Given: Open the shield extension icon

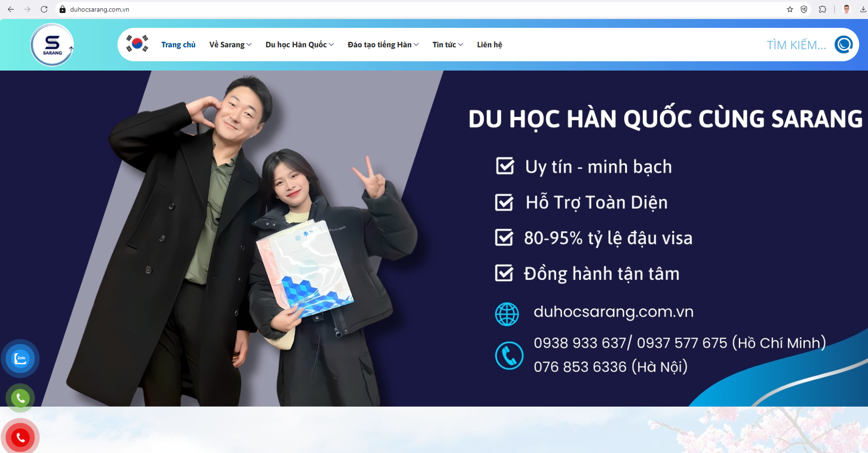Looking at the screenshot, I should pyautogui.click(x=804, y=9).
